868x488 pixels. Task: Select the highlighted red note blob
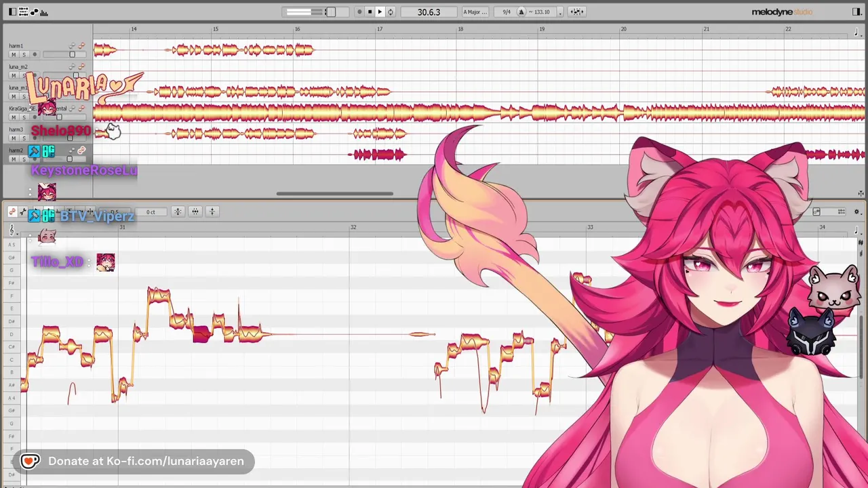201,334
